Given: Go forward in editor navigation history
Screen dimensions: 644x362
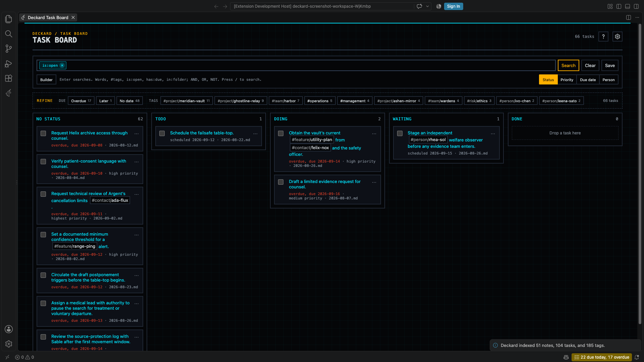Looking at the screenshot, I should [x=225, y=6].
